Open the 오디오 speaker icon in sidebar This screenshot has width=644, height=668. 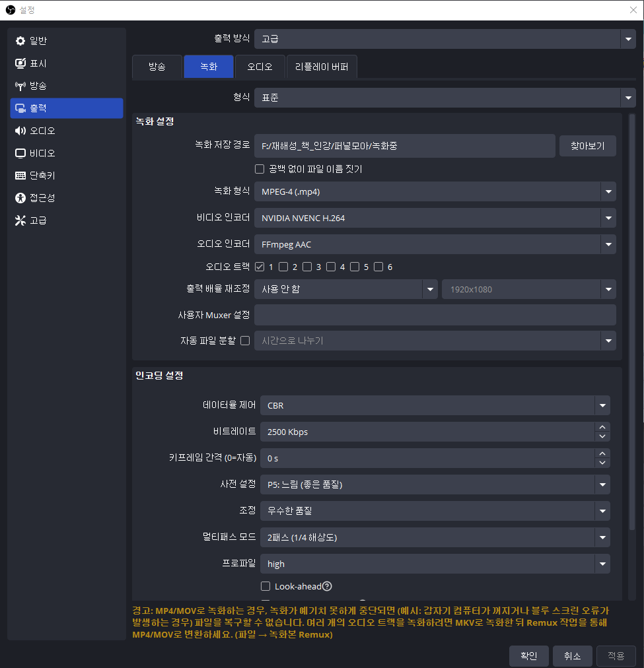(20, 131)
